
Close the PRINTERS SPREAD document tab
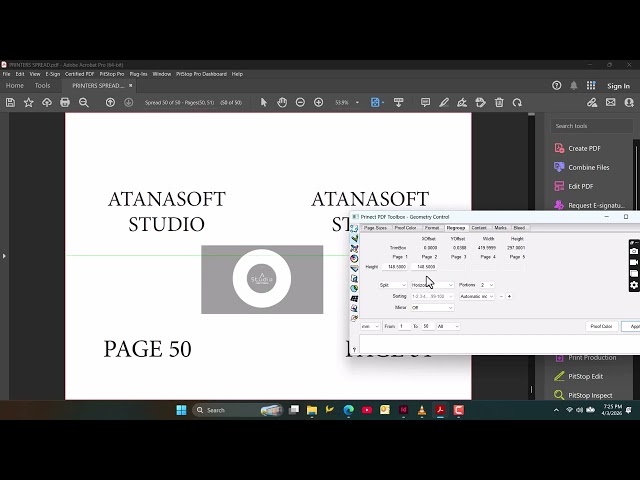point(131,85)
